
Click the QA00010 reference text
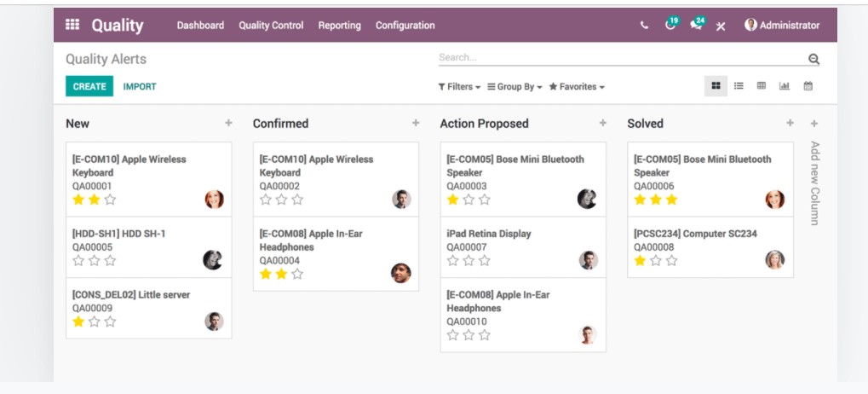(x=467, y=322)
